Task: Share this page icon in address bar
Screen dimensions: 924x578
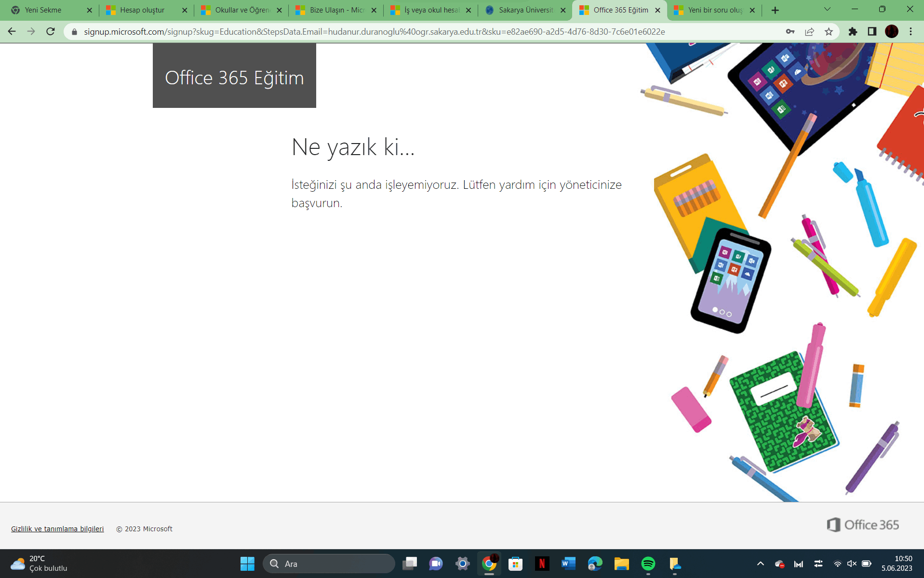Action: (x=809, y=31)
